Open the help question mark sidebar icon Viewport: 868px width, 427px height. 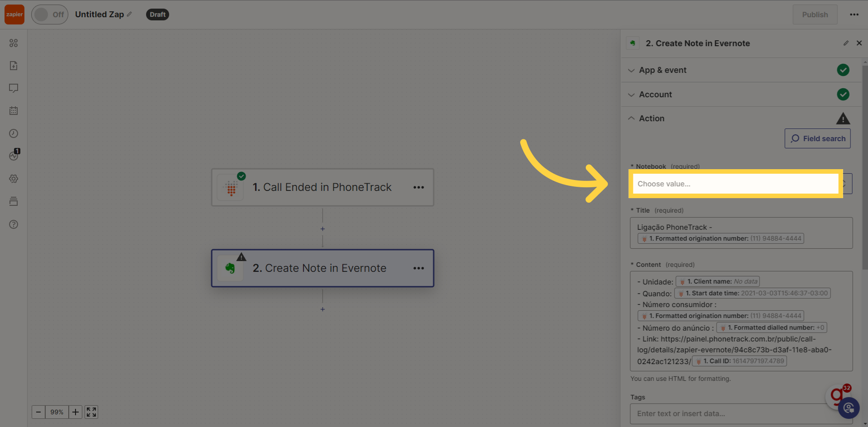(x=14, y=224)
